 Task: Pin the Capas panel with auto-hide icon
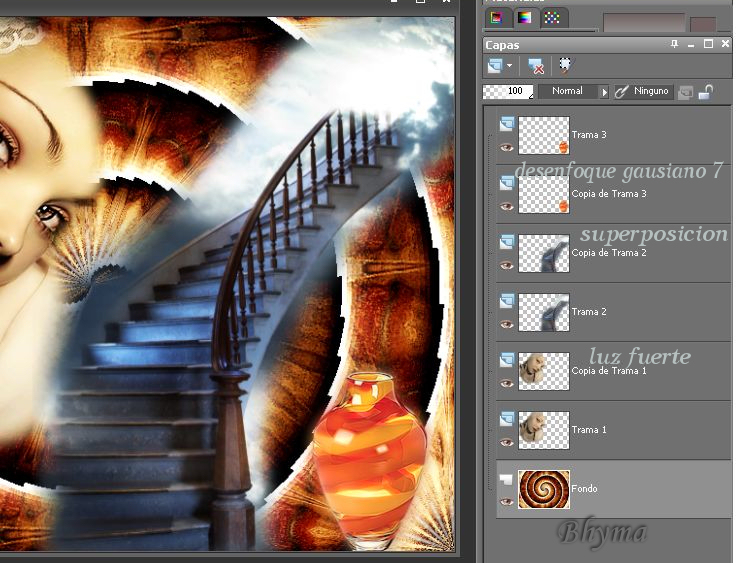tap(675, 44)
